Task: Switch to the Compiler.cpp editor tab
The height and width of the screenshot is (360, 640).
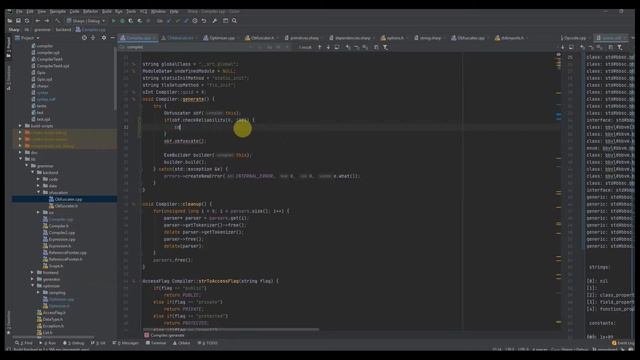Action: coord(138,38)
